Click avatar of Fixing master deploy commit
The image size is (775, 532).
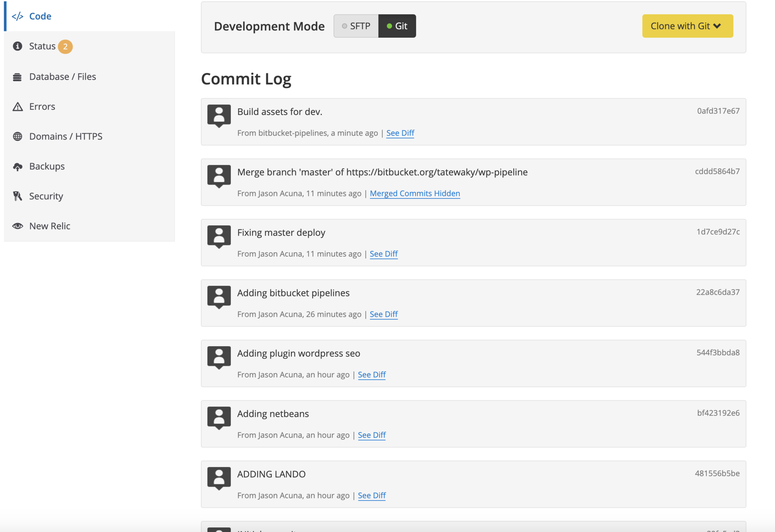[219, 236]
